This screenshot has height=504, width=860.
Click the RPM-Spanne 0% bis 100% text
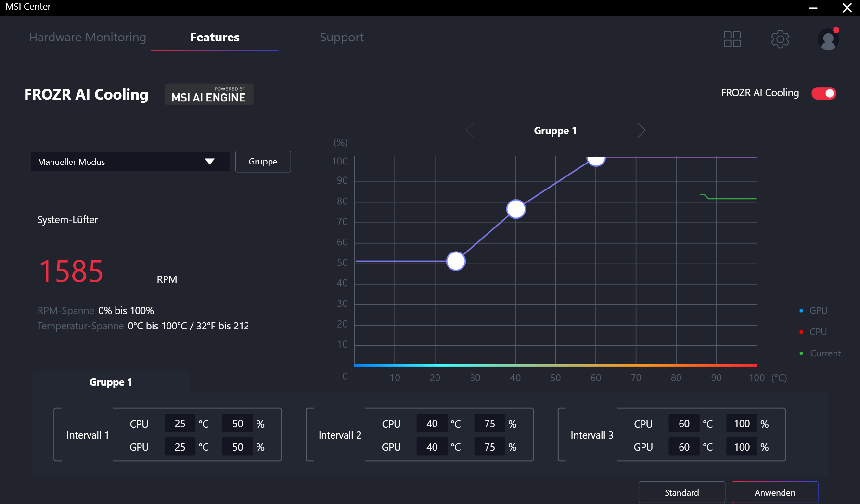tap(96, 311)
